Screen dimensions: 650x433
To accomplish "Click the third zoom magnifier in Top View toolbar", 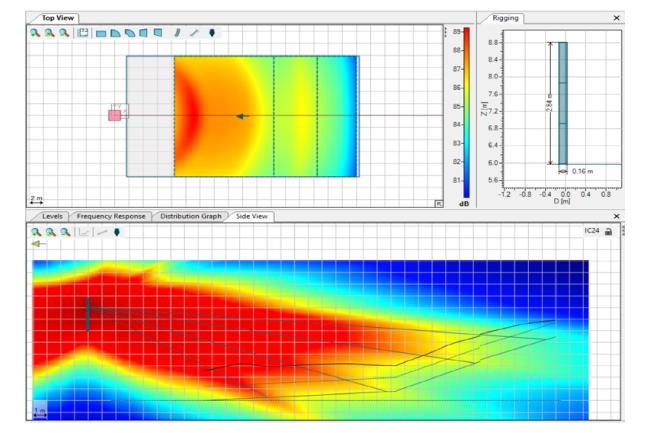I will click(64, 33).
